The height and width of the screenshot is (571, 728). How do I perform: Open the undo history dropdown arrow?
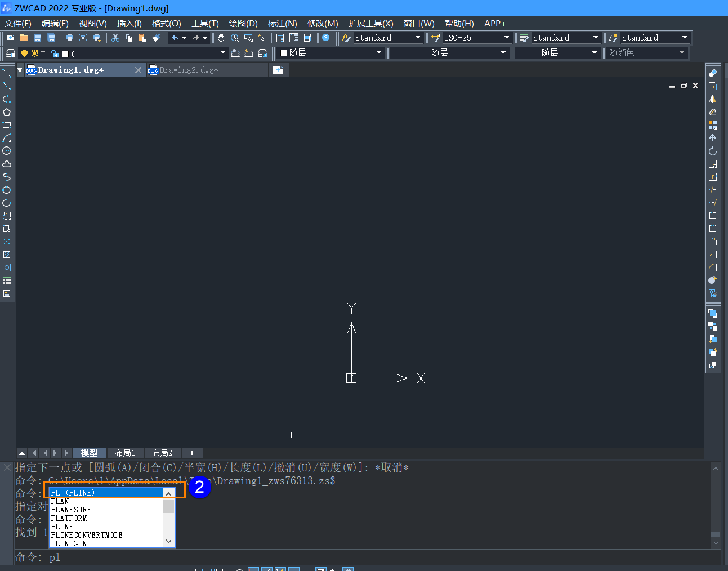(184, 38)
